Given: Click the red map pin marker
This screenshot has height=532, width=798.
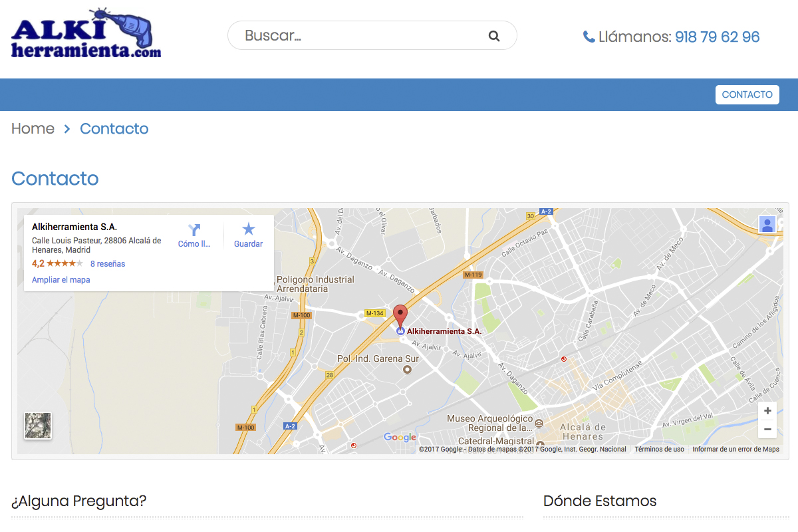Looking at the screenshot, I should click(400, 315).
